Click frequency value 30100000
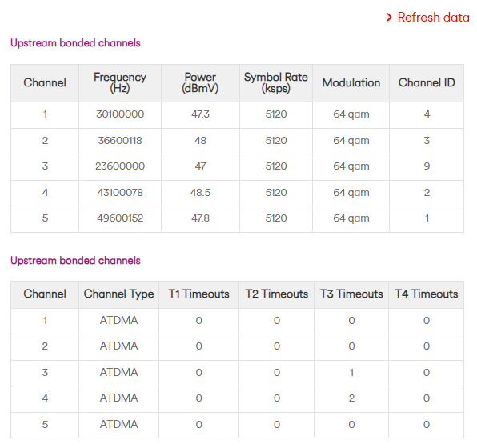The width and height of the screenshot is (477, 448). point(120,114)
